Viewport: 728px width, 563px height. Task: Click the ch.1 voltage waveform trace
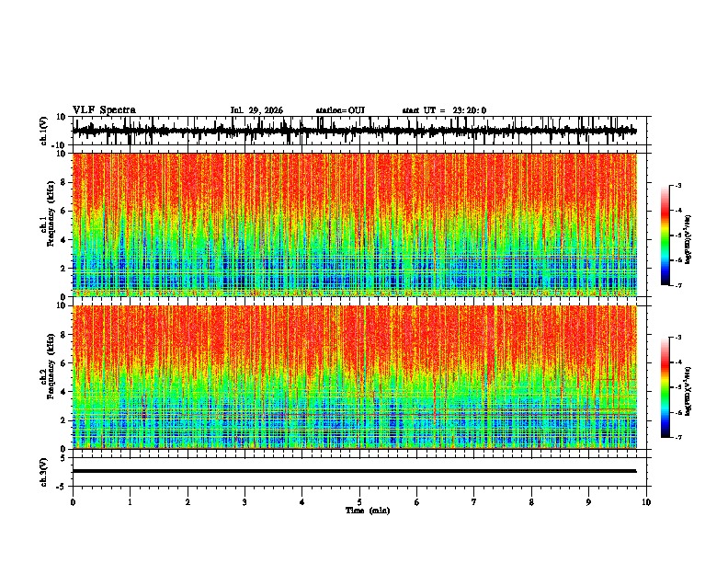tap(354, 131)
